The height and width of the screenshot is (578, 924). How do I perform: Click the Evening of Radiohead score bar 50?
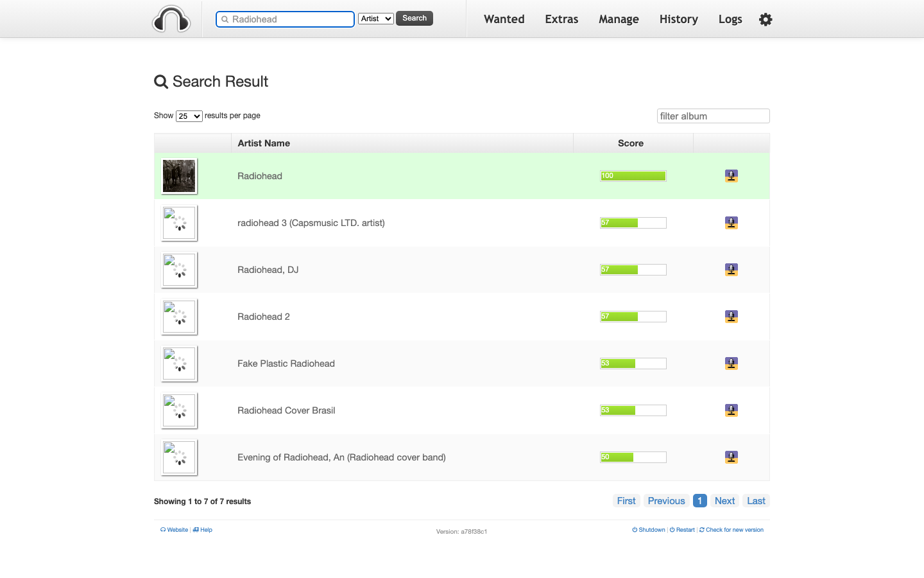click(x=633, y=457)
